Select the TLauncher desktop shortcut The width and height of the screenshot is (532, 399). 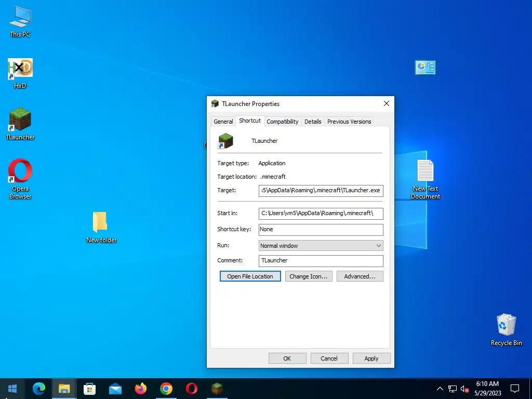point(20,124)
